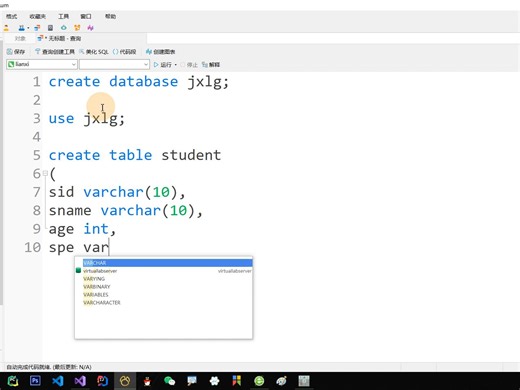This screenshot has width=520, height=390.
Task: Click the chat presentation taskbar icon
Action: coord(192,381)
